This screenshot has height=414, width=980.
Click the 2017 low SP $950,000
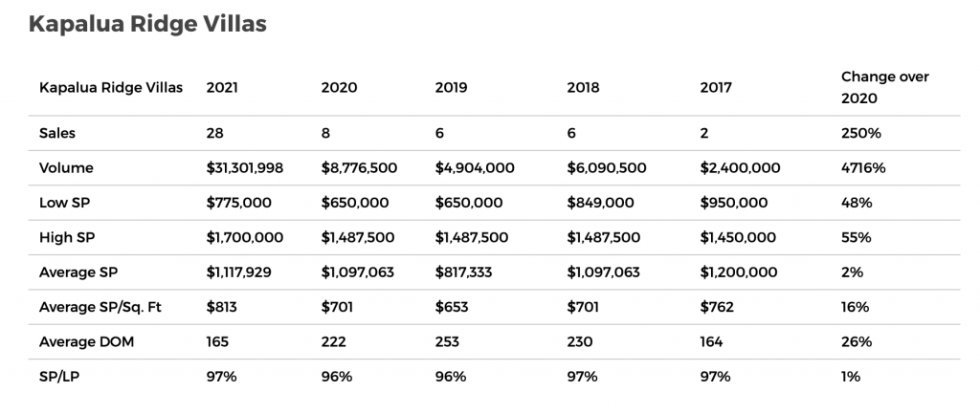click(x=733, y=203)
